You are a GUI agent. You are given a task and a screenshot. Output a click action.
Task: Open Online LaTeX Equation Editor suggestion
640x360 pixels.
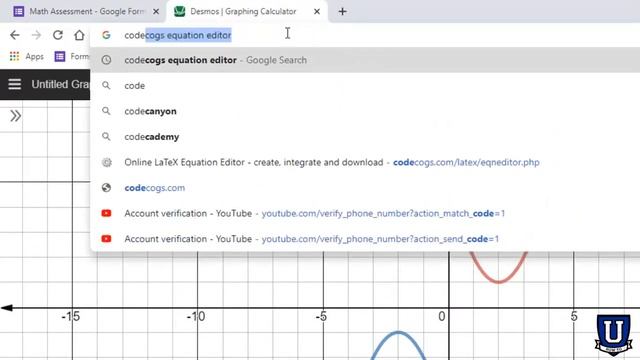(x=365, y=162)
